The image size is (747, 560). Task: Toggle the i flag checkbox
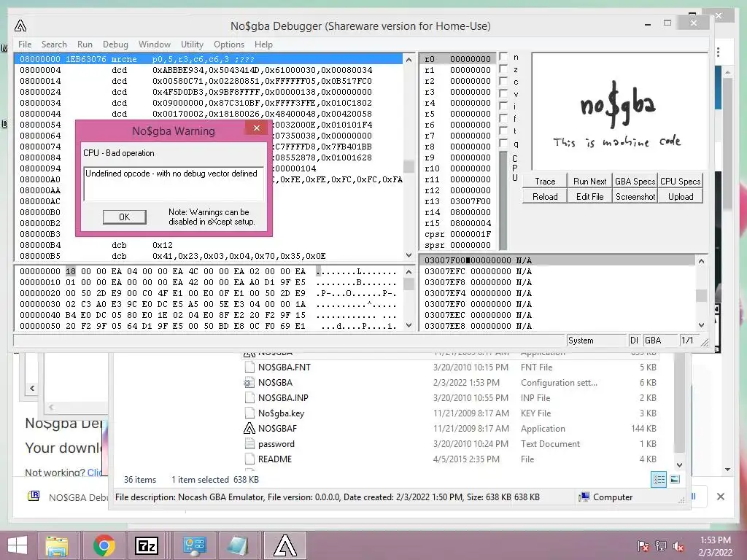[503, 106]
